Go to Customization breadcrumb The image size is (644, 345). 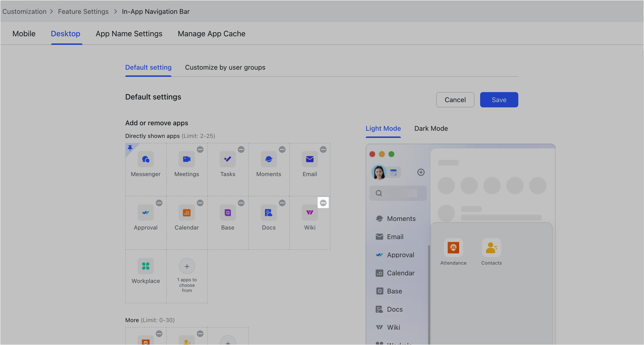(x=24, y=11)
